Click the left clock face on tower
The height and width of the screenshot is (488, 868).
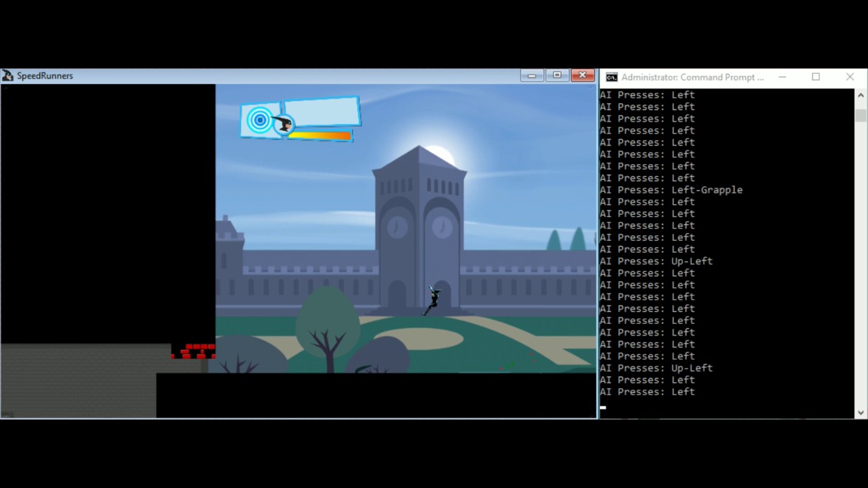397,226
